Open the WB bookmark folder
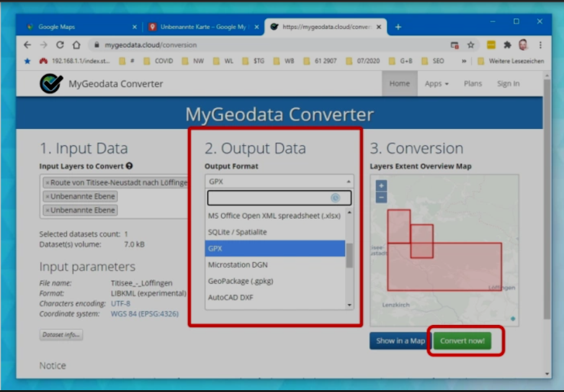 (284, 61)
